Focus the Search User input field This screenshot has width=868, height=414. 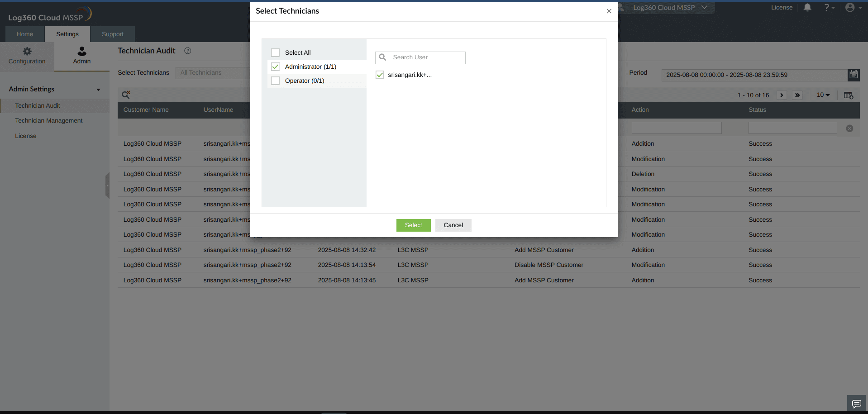tap(420, 57)
